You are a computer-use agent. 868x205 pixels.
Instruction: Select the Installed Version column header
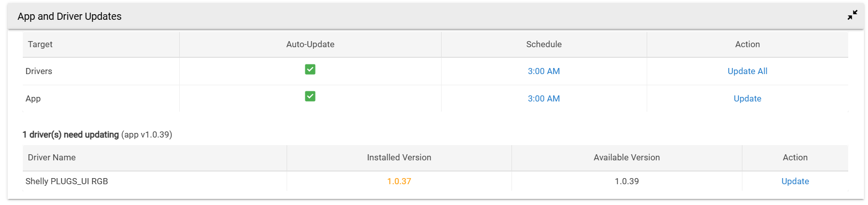(399, 157)
